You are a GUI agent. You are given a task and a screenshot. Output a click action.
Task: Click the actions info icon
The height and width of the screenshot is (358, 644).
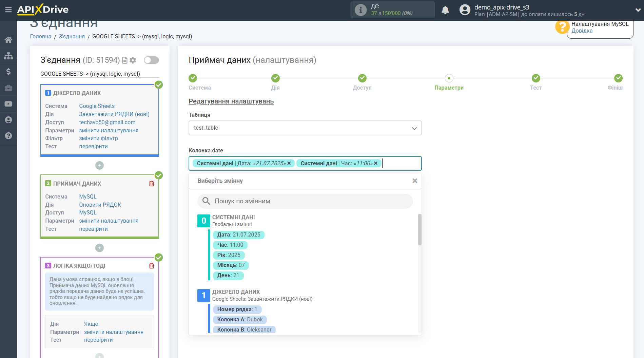pos(360,10)
